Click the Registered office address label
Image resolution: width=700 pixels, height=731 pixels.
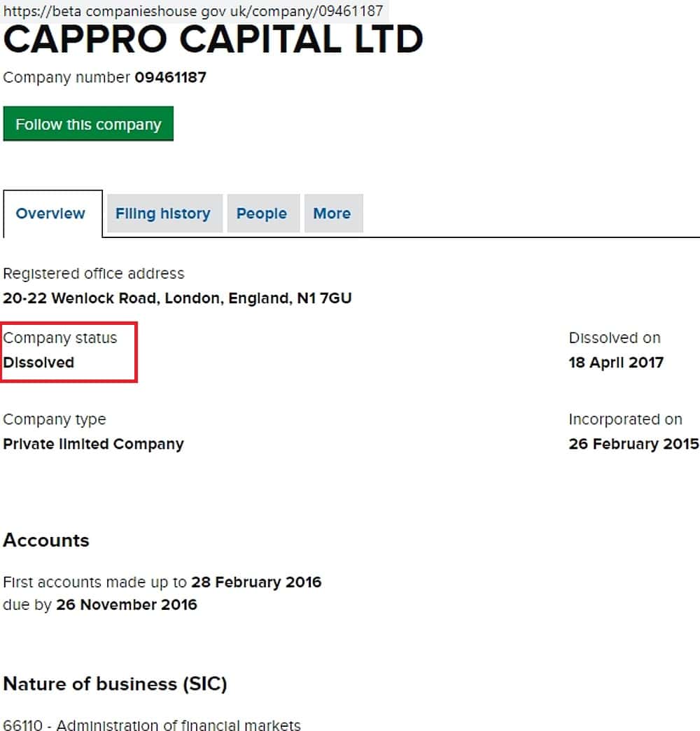coord(94,274)
